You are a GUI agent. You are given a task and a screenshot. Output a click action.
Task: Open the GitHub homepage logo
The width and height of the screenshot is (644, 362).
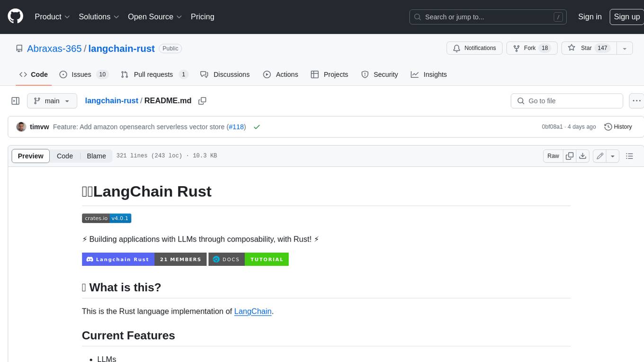coord(15,17)
